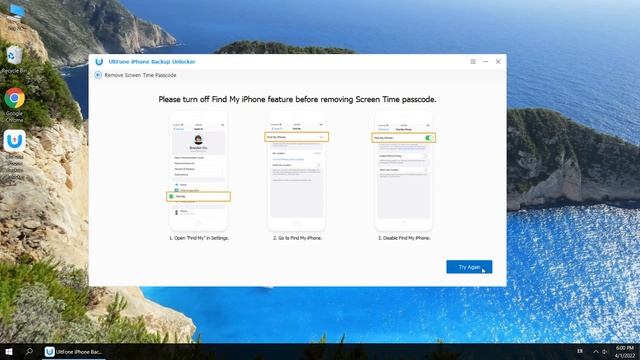The width and height of the screenshot is (640, 360).
Task: Open the taskbar clock and date
Action: [624, 352]
